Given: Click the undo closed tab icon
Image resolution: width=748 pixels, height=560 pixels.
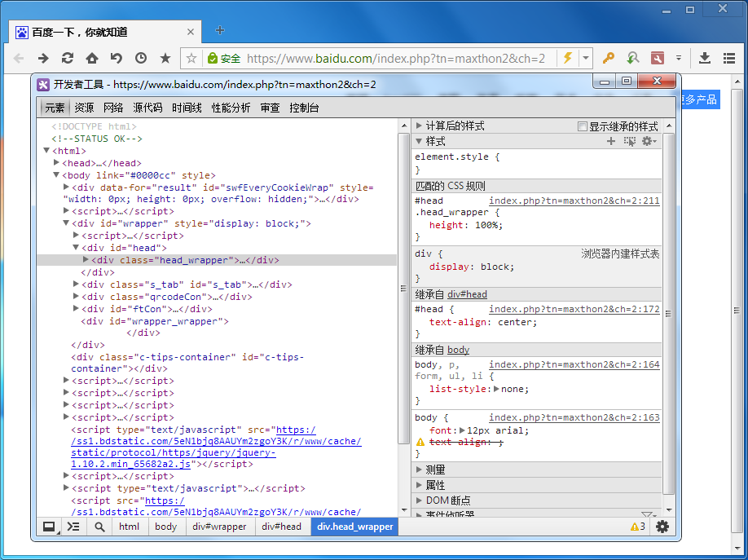Looking at the screenshot, I should [x=117, y=58].
